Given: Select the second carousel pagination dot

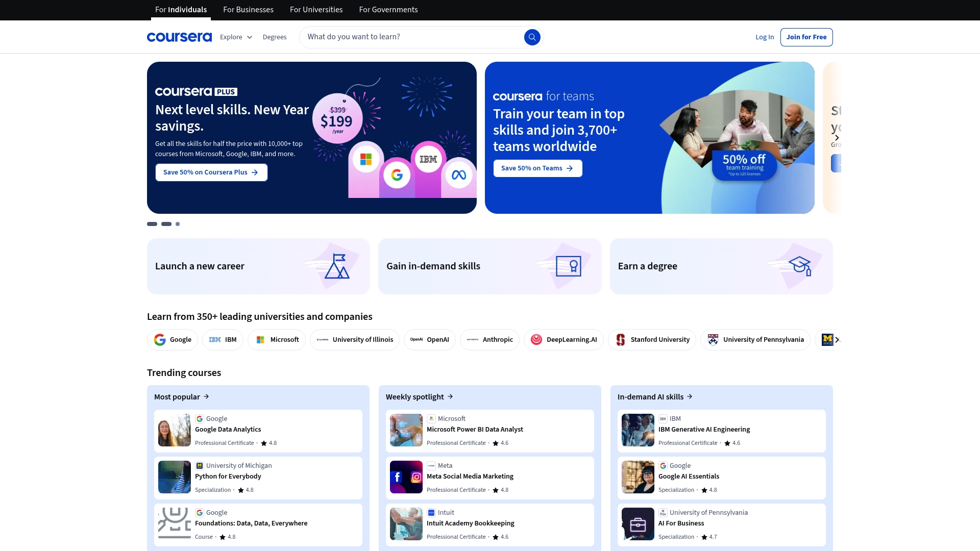Looking at the screenshot, I should click(x=166, y=223).
